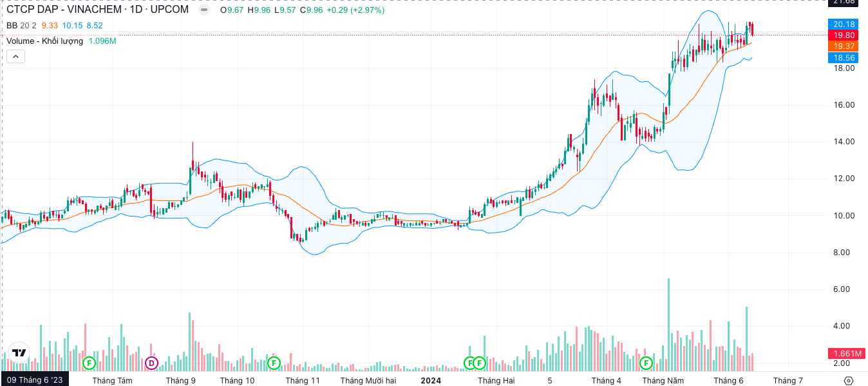The width and height of the screenshot is (868, 386).
Task: Click the change value +0.29 (+2.97%)
Action: [356, 10]
